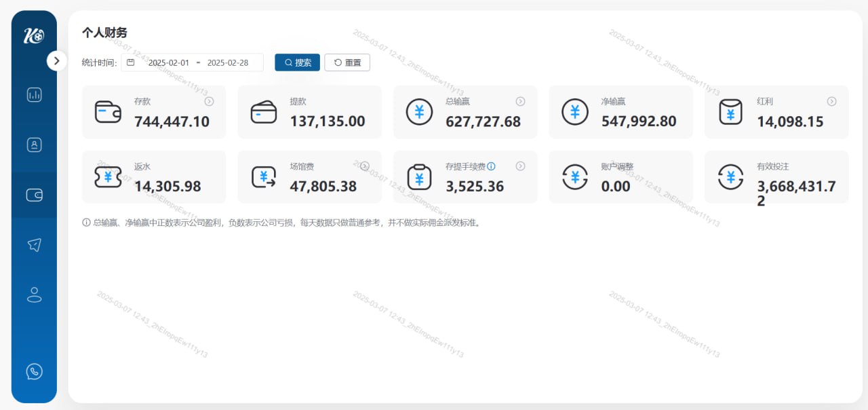Open the user account sidebar icon
Screen dimensions: 868x410
point(34,295)
